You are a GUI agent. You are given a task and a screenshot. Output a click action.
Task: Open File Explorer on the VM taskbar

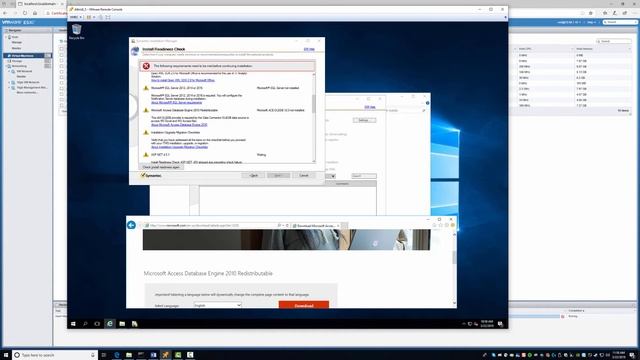coord(122,324)
